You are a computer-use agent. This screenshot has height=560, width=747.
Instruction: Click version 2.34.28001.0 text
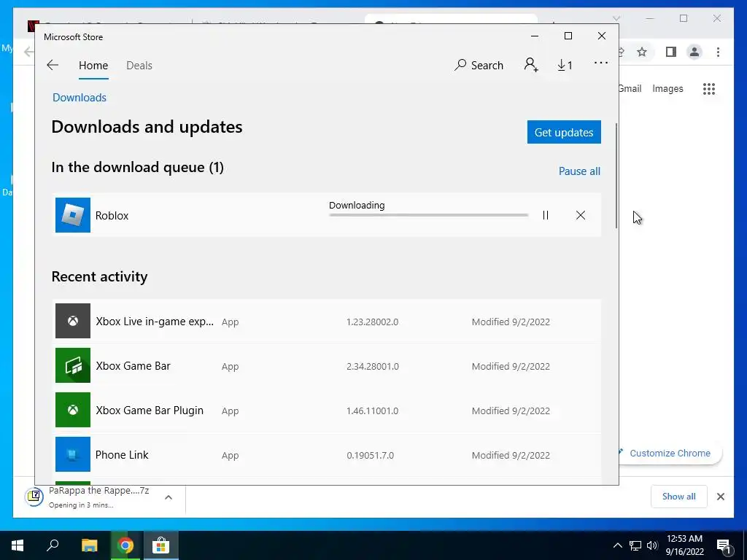(373, 366)
